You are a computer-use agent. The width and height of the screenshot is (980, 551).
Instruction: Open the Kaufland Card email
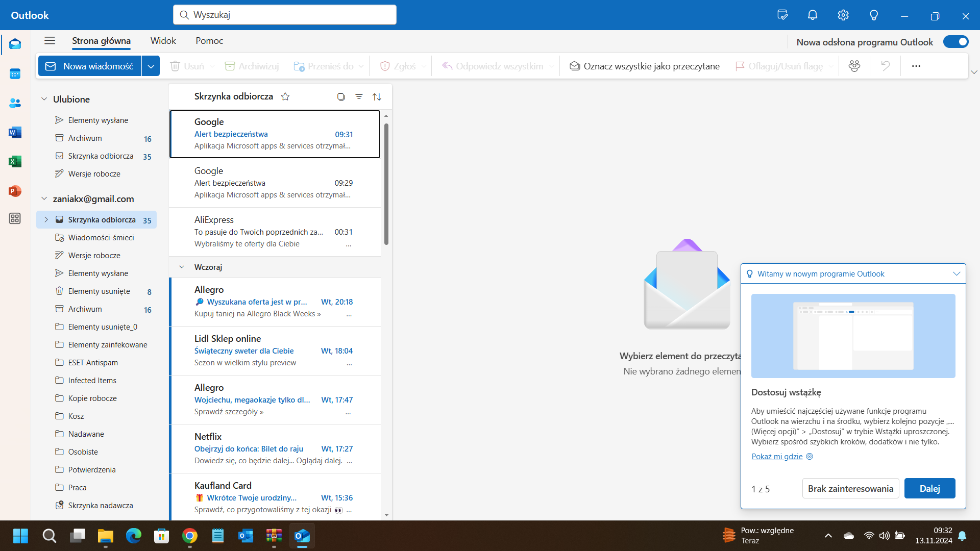pyautogui.click(x=275, y=497)
